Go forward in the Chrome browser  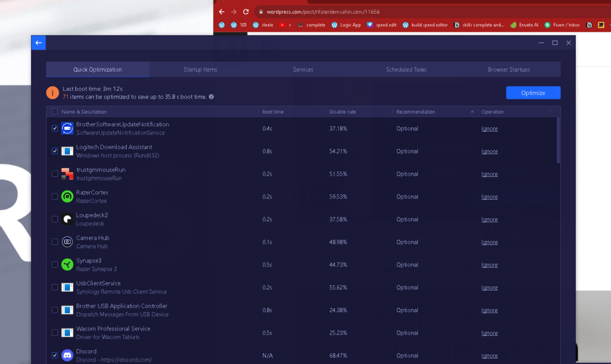[x=233, y=12]
